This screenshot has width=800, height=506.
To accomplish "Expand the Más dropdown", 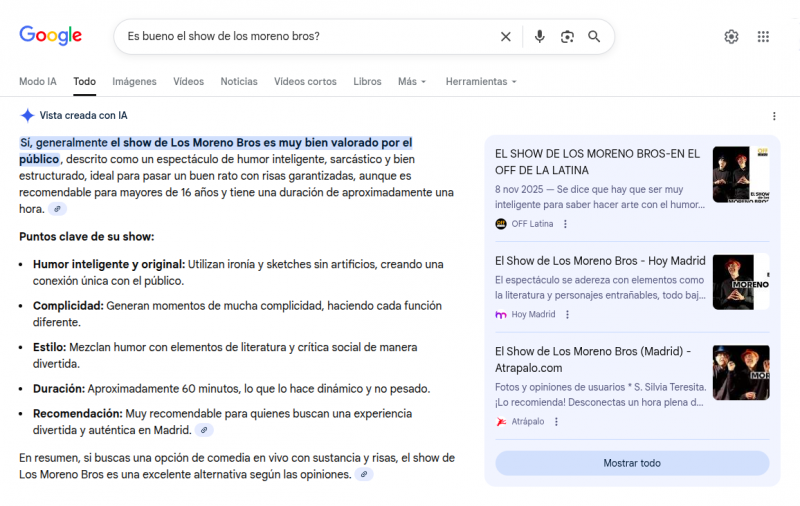I will [x=412, y=82].
